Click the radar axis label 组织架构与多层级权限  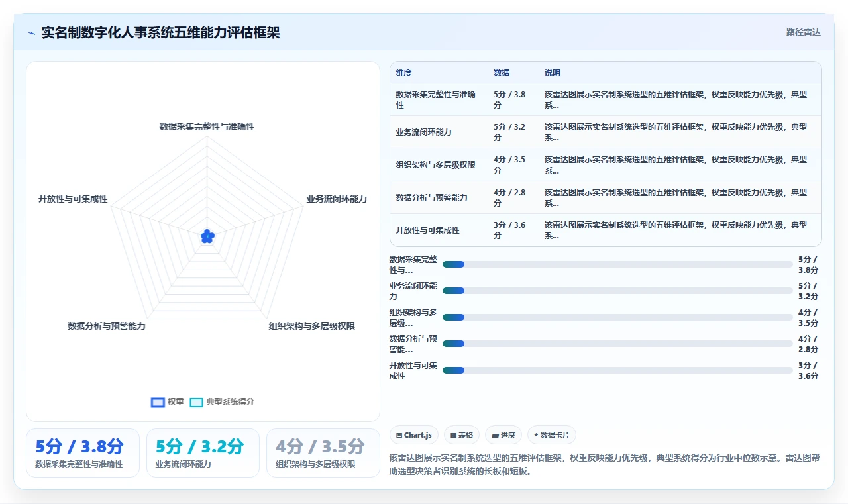click(x=312, y=326)
